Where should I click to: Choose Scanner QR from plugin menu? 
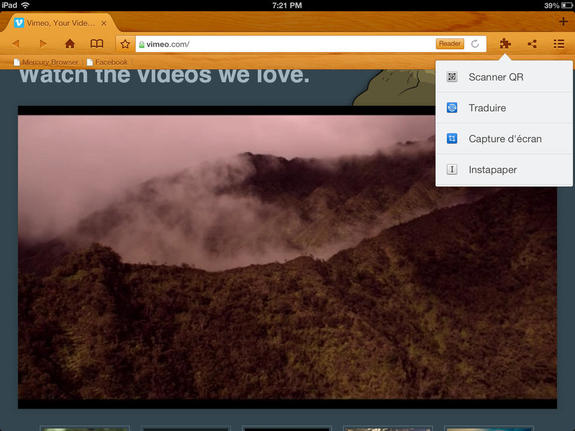point(504,77)
